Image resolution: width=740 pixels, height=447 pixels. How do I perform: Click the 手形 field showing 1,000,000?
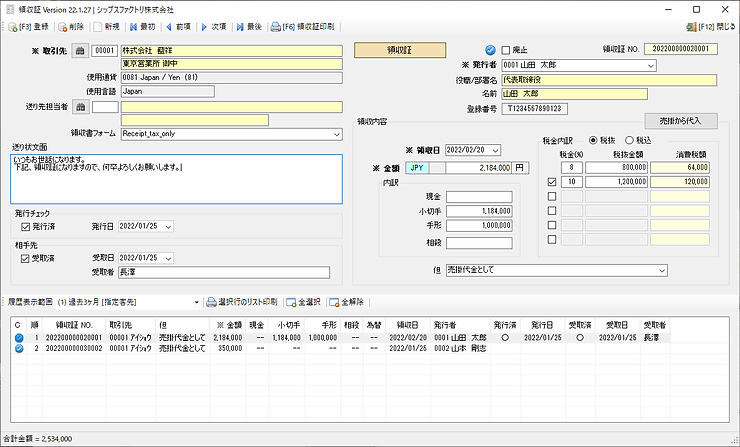coord(479,226)
